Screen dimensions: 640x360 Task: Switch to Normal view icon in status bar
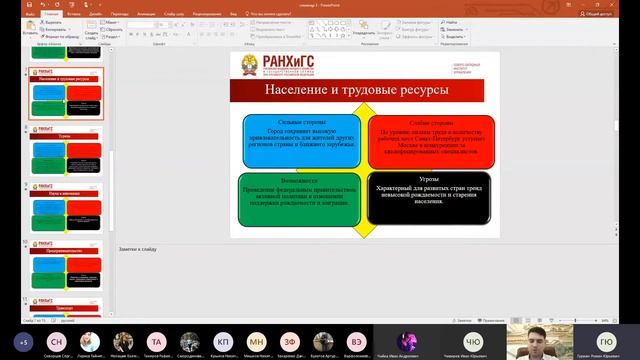(516, 321)
